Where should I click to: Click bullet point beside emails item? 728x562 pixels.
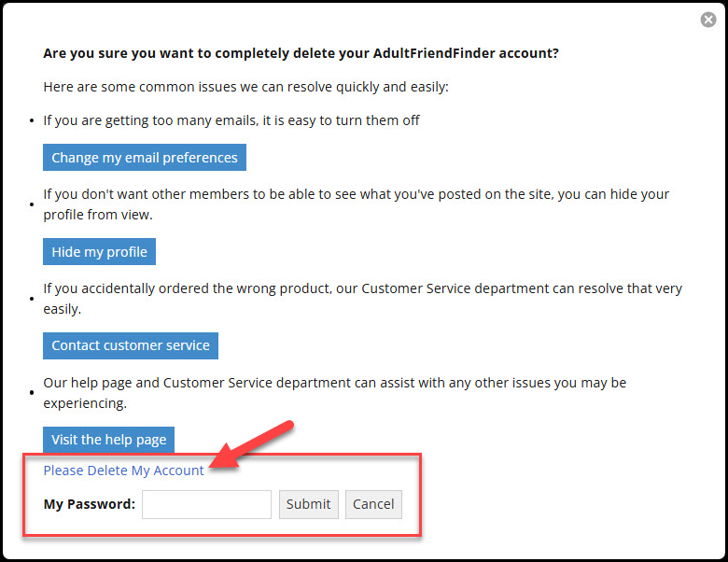[x=32, y=121]
